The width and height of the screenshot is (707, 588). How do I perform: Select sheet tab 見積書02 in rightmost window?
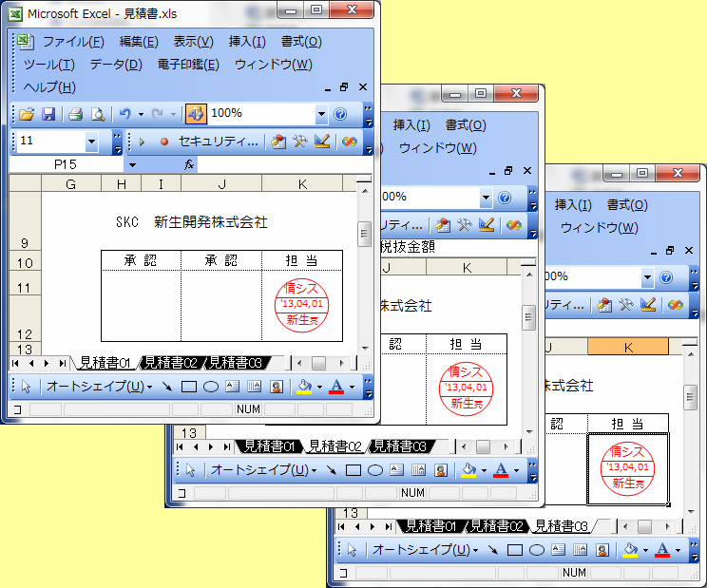[x=496, y=526]
